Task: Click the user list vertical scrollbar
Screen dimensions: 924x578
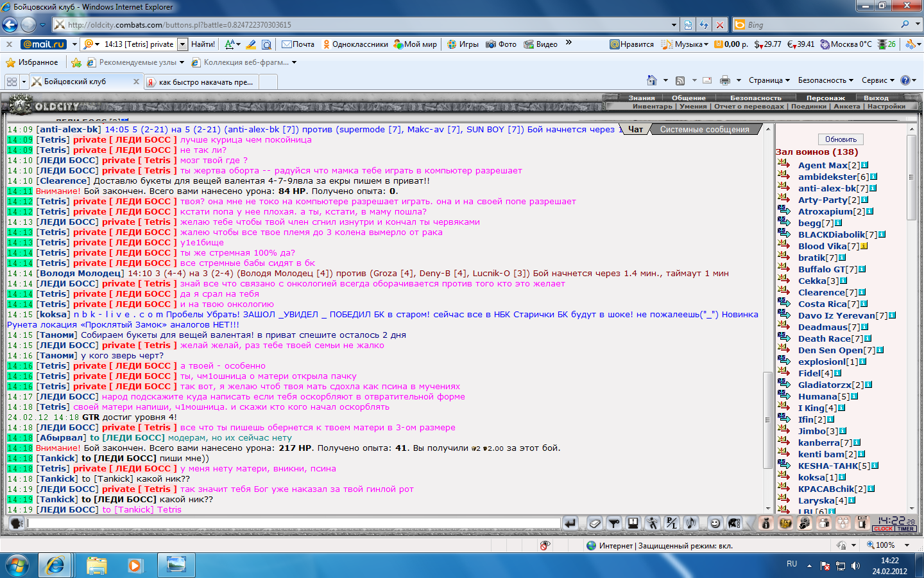Action: coord(911,318)
